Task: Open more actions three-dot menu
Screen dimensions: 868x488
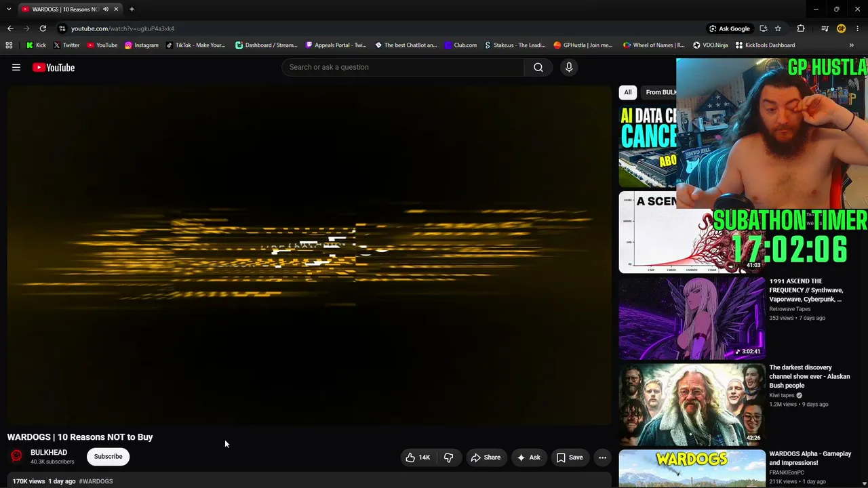Action: pos(602,457)
